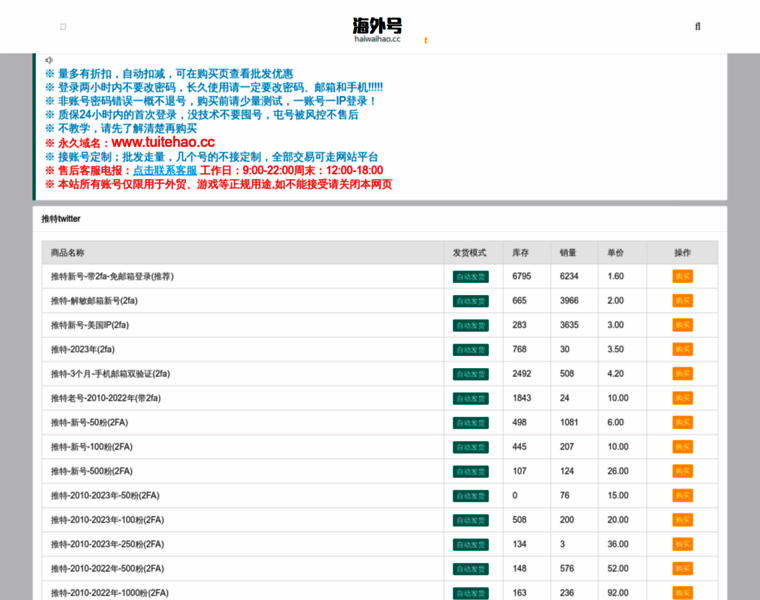Screen dimensions: 760x600
Task: Click the 商品名称 column header
Action: [x=68, y=252]
